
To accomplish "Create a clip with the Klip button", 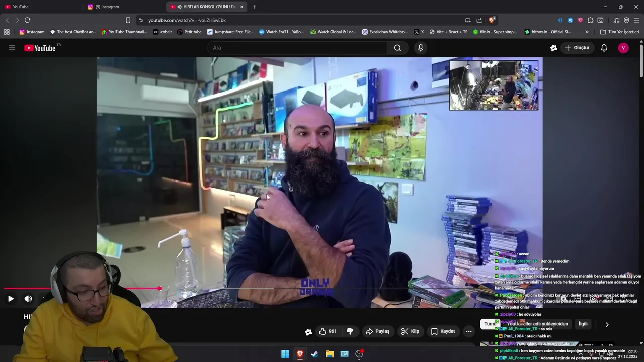I will (410, 331).
